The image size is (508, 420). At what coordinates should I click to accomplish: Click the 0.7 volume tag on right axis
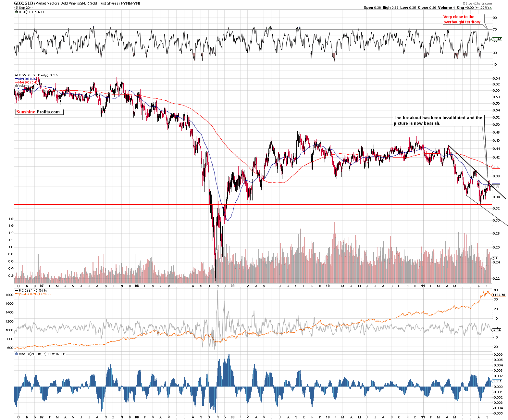click(495, 258)
